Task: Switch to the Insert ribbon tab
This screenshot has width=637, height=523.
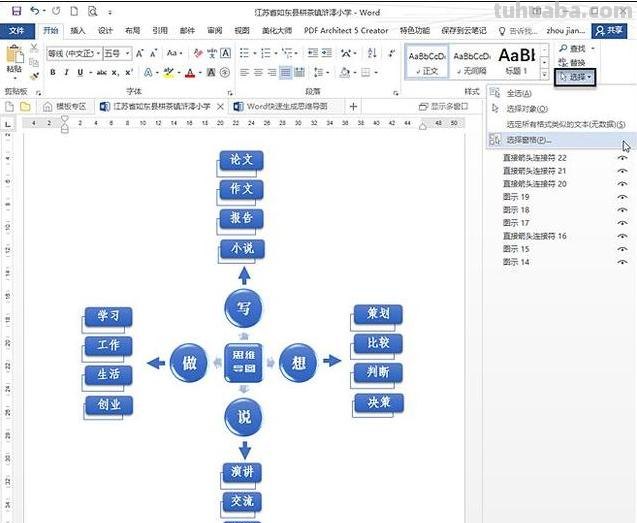Action: pos(78,30)
